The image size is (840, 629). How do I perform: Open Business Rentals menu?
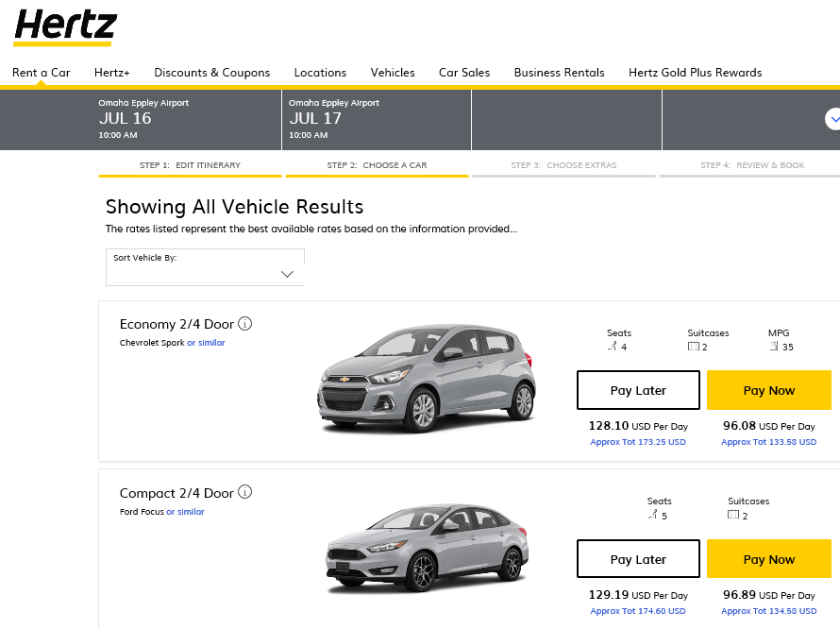[560, 73]
